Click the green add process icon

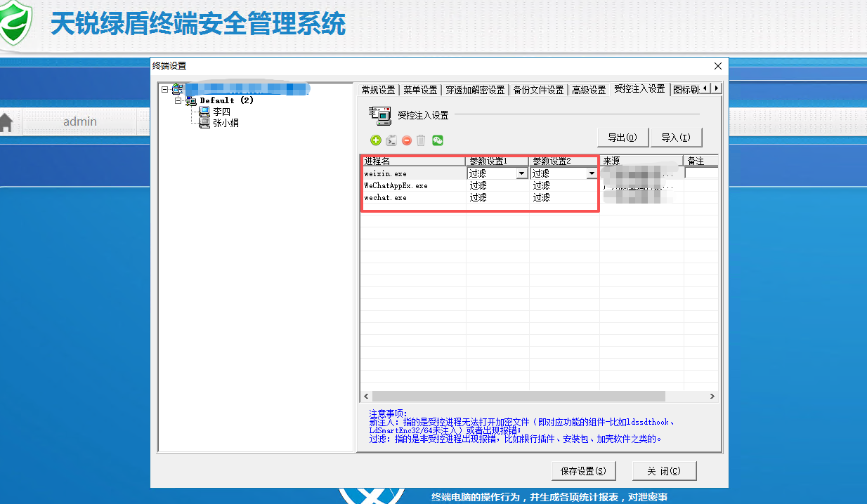pos(376,140)
